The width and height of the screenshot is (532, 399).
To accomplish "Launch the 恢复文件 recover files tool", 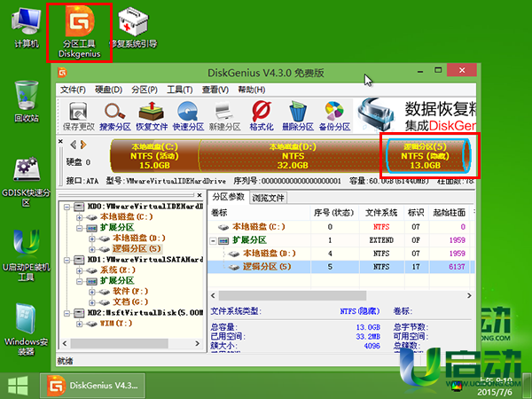I will (152, 116).
